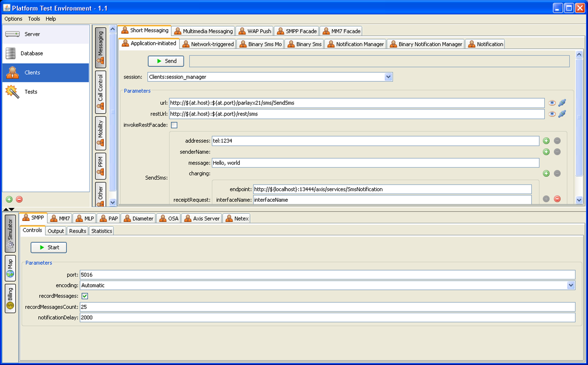Click the parameters panel scrollbar down arrow
The image size is (588, 365).
[x=579, y=200]
